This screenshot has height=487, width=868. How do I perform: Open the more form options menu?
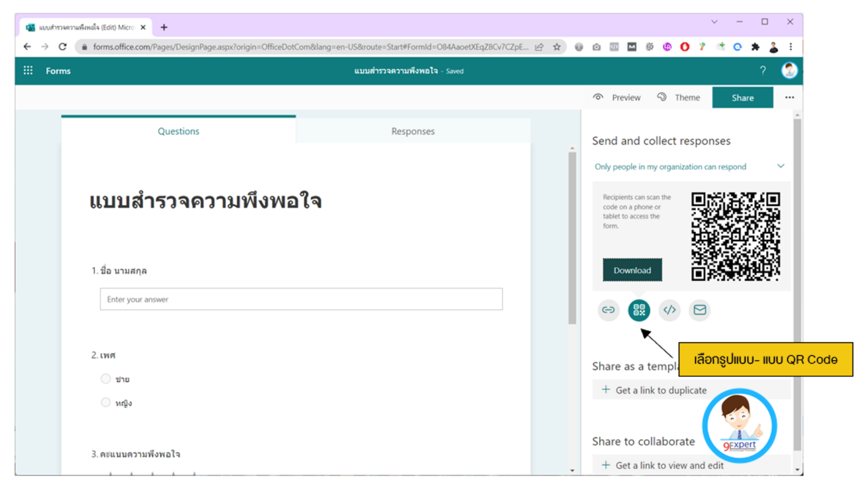coord(789,97)
